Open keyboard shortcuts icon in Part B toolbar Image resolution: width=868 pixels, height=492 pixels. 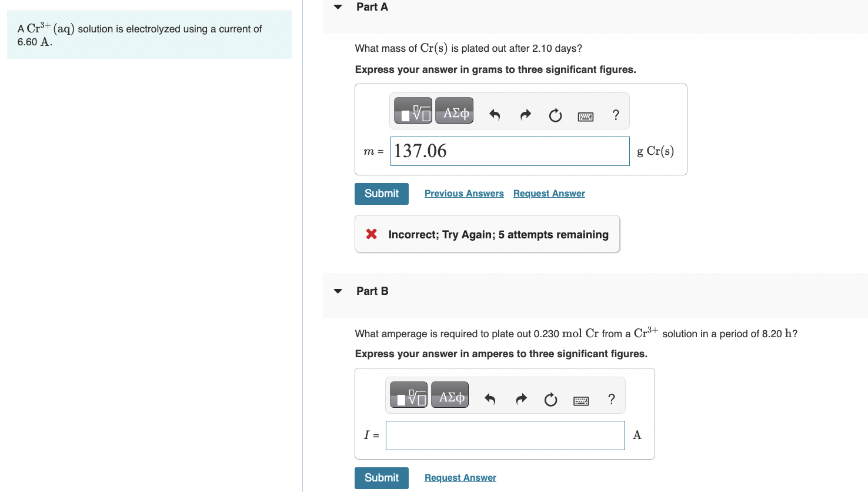coord(581,401)
